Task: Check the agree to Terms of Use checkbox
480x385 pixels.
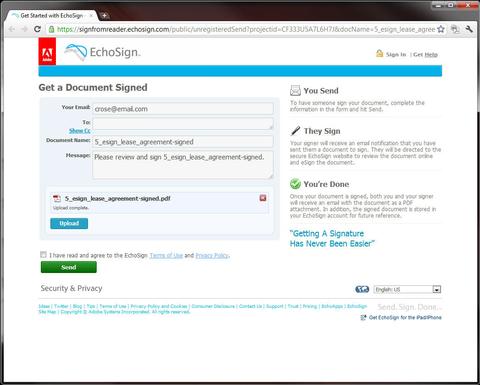Action: [43, 255]
